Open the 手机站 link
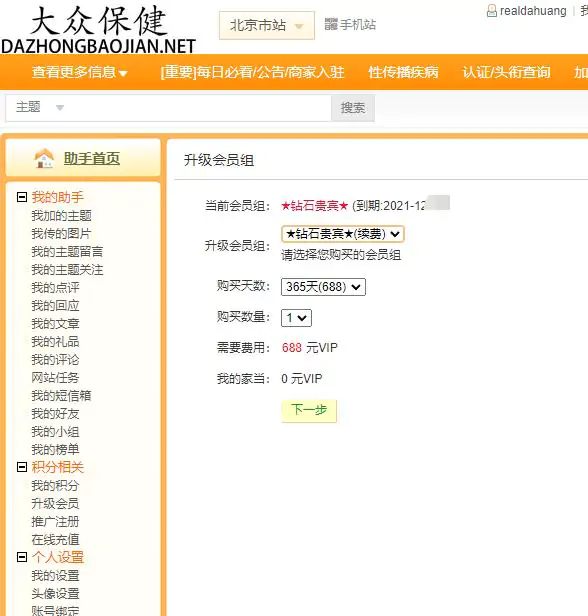 point(357,24)
